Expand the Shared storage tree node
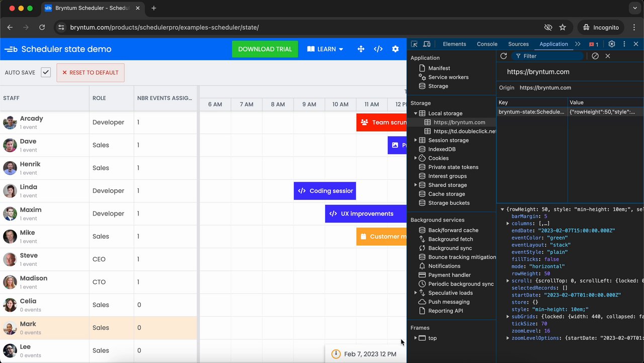This screenshot has height=363, width=644. [x=416, y=185]
